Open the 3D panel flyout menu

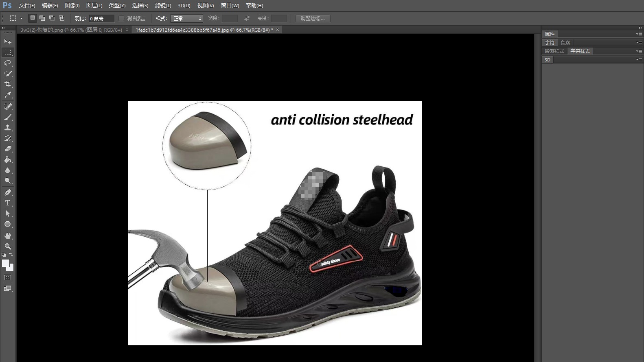tap(639, 60)
